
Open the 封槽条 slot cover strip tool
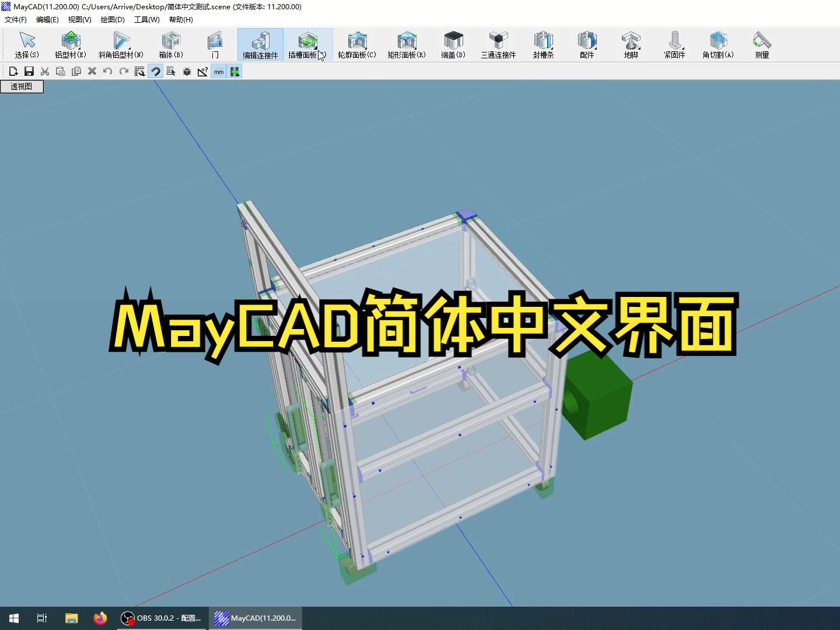pos(543,45)
